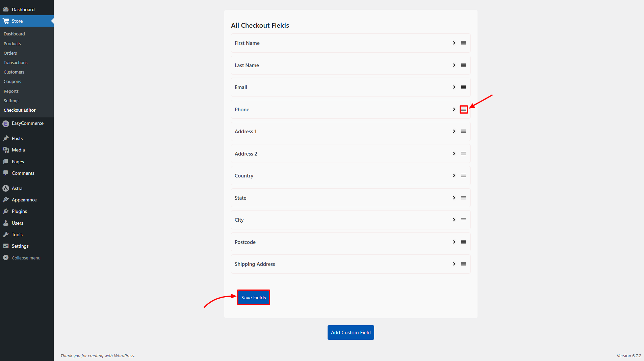Click the drag handle icon for Country

(464, 175)
